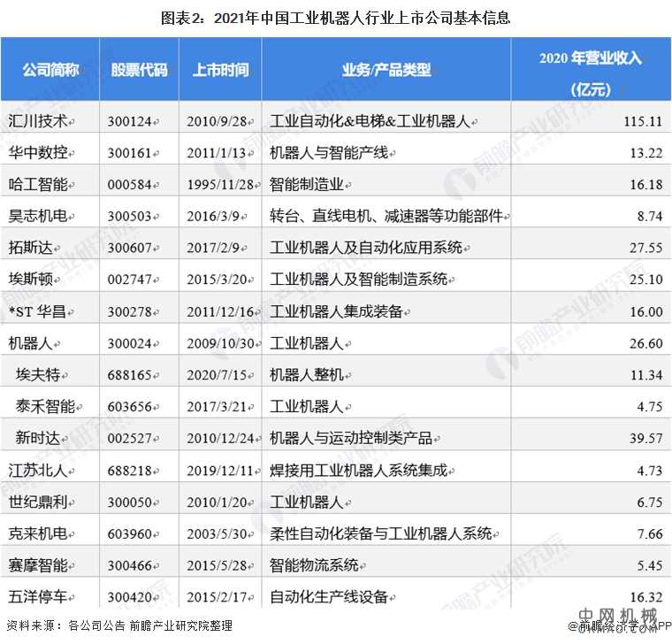Select listing date 2017/2/9
The width and height of the screenshot is (672, 644).
click(213, 249)
